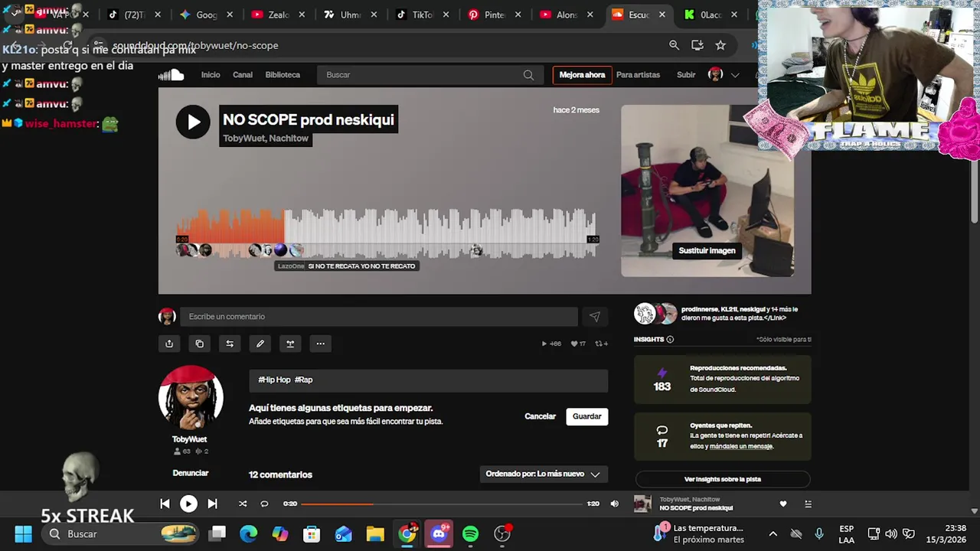Click artist names ToByWuet, Nachitow under title
980x551 pixels.
pyautogui.click(x=266, y=139)
